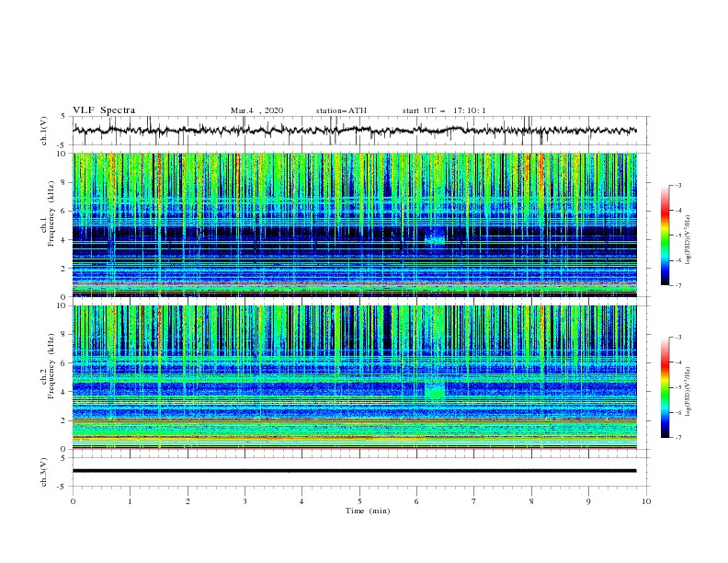Click the "8" frequency tick of ch.2 spectrogram
This screenshot has height=563, width=728.
pos(65,335)
